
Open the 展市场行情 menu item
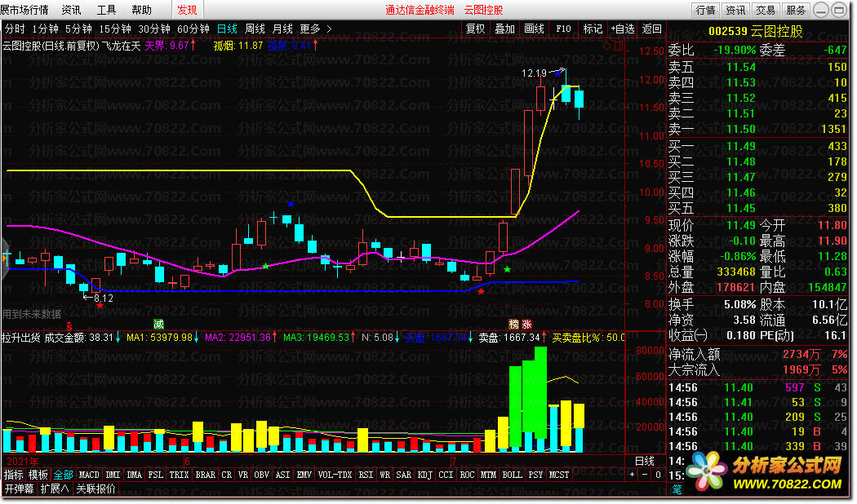tap(24, 10)
